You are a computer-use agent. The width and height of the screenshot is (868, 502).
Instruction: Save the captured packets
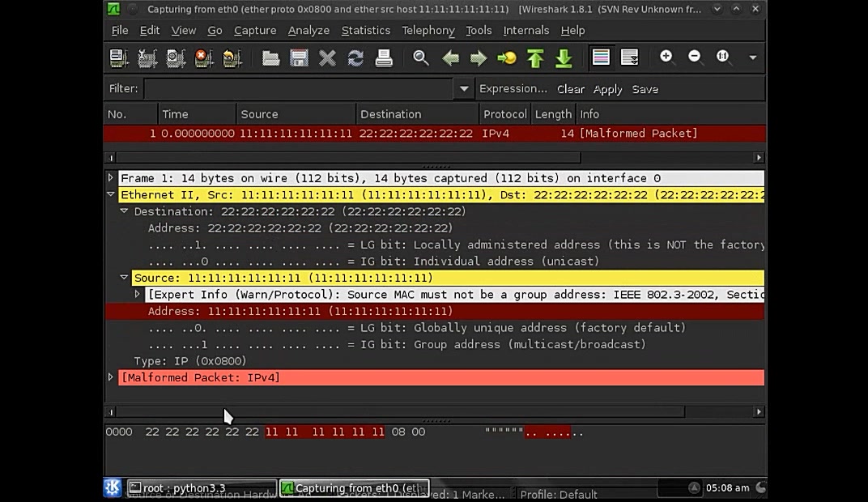299,57
